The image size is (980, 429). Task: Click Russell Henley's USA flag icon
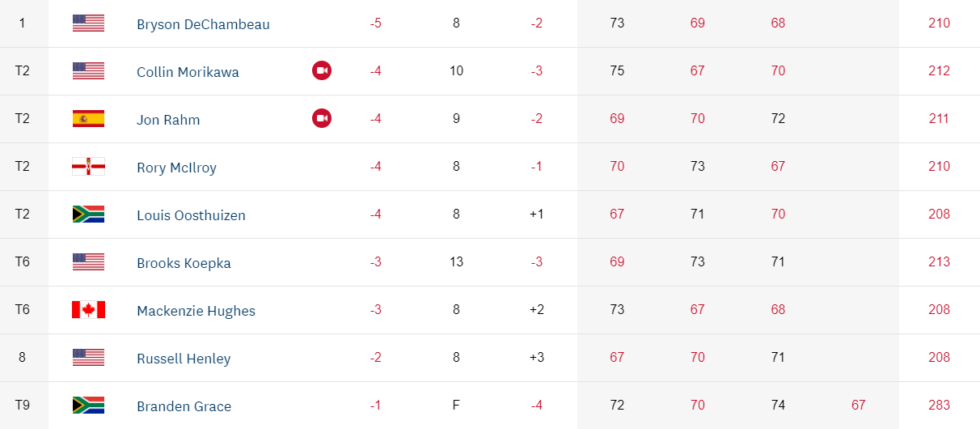pos(88,358)
